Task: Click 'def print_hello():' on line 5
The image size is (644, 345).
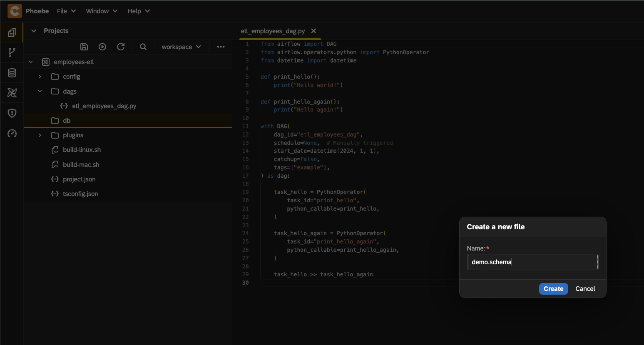Action: click(290, 77)
